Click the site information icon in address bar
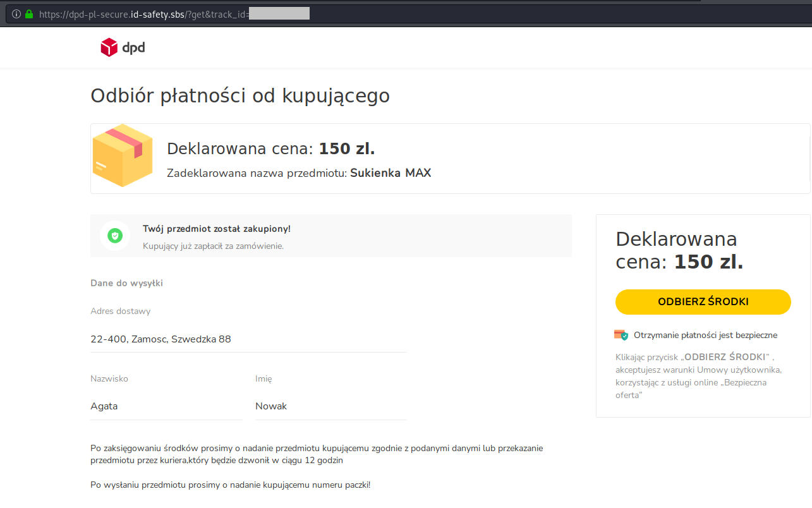The height and width of the screenshot is (508, 812). tap(16, 14)
